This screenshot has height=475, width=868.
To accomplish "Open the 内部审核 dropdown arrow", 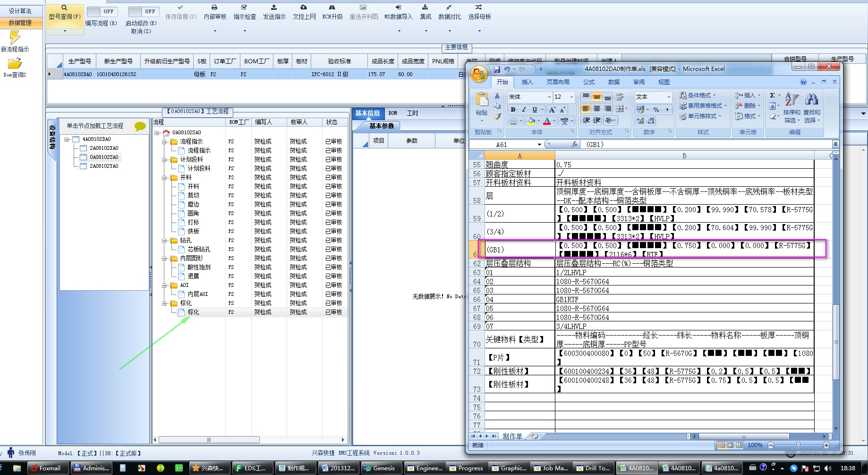I will click(x=215, y=31).
